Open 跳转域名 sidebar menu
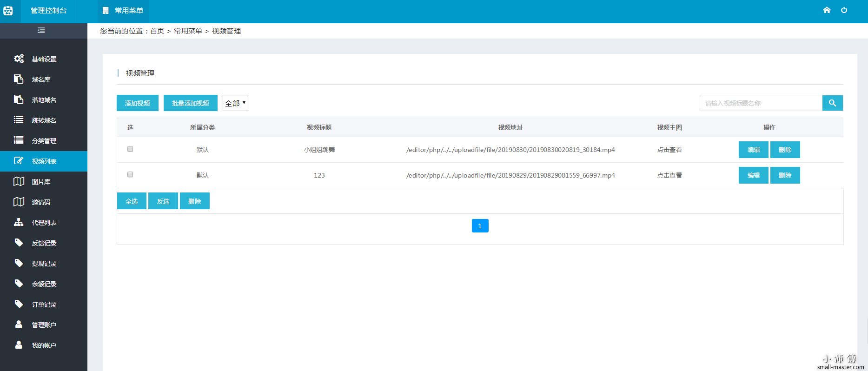This screenshot has width=868, height=371. 44,120
